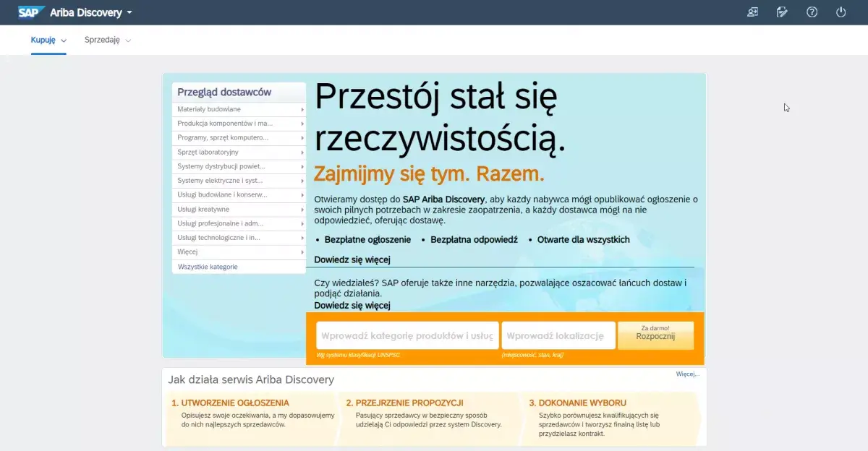Focus the product and service category field
868x451 pixels.
(x=407, y=335)
